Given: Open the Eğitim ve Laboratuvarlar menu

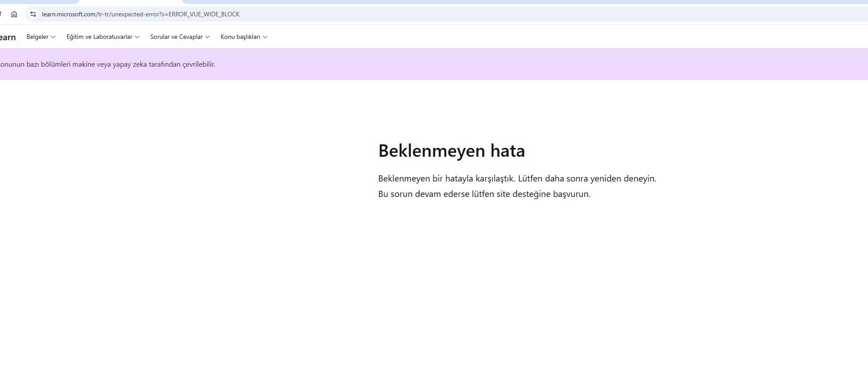Looking at the screenshot, I should pyautogui.click(x=103, y=37).
